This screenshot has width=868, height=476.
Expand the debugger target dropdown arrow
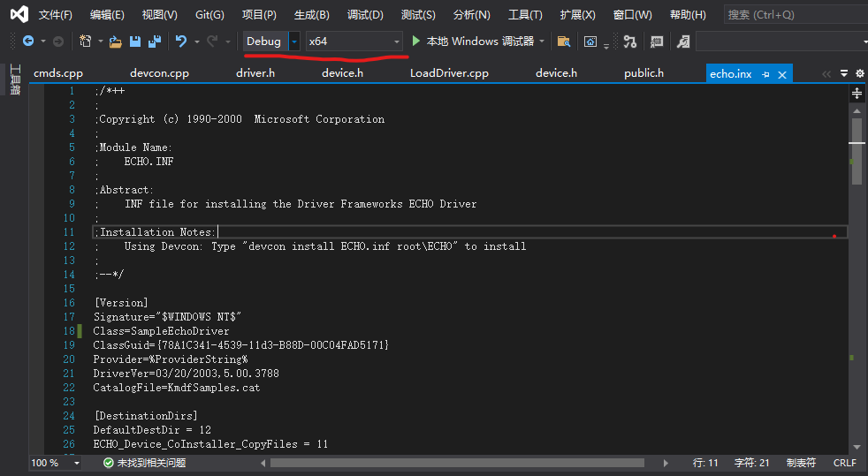click(542, 42)
